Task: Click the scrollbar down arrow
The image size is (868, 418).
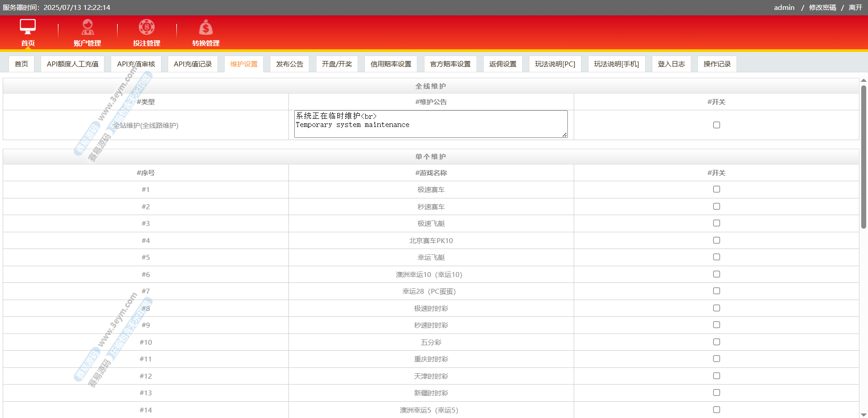Action: [x=863, y=414]
